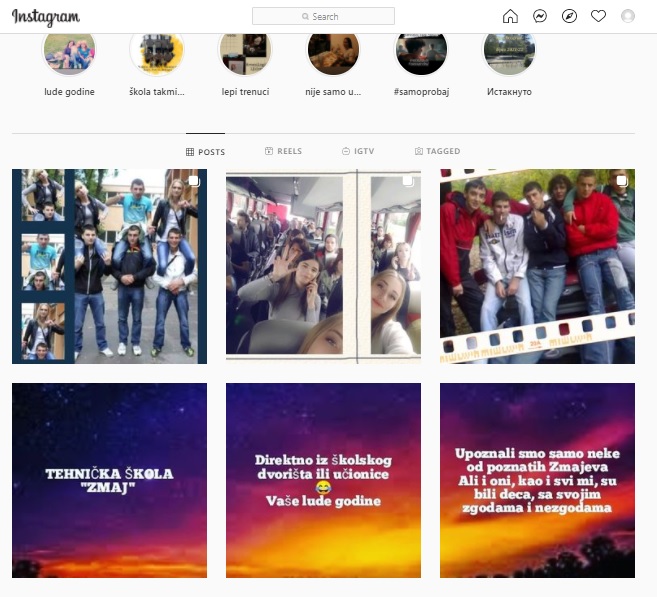Click the reels icon beside REELS
Image resolution: width=657 pixels, height=597 pixels.
[x=269, y=151]
